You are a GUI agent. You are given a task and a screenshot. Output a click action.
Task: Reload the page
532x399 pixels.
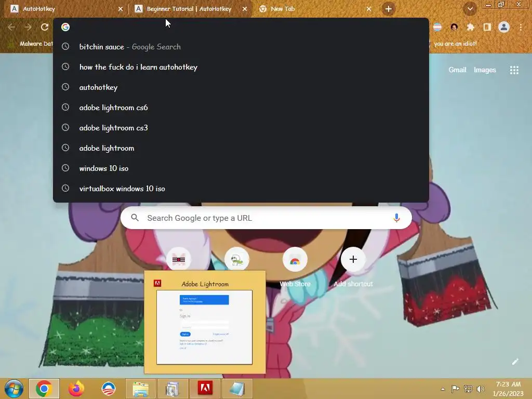(45, 27)
